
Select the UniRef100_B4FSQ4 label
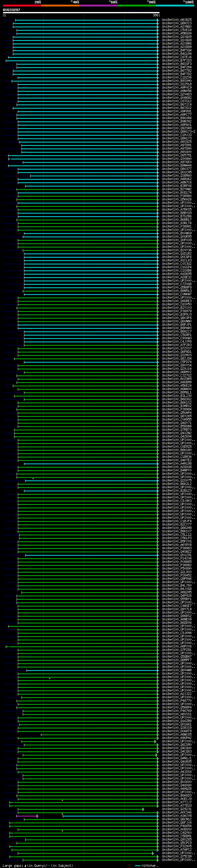[x=177, y=50]
